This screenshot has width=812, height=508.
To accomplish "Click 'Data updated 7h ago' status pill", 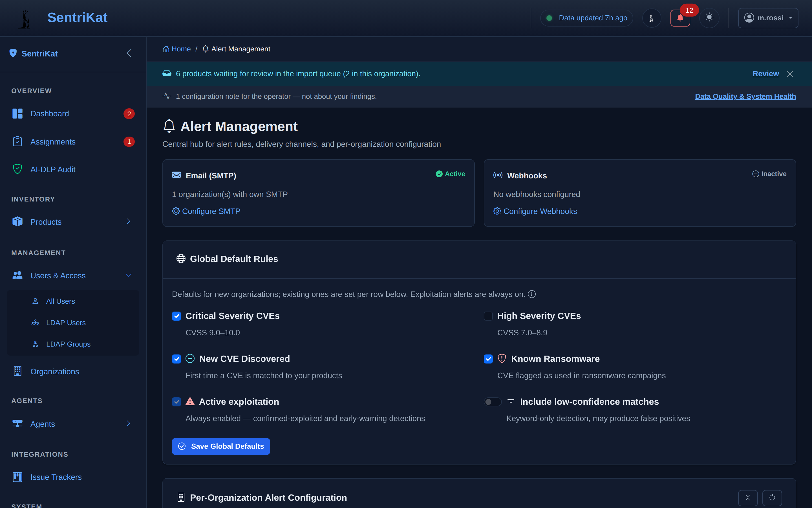I will point(586,18).
